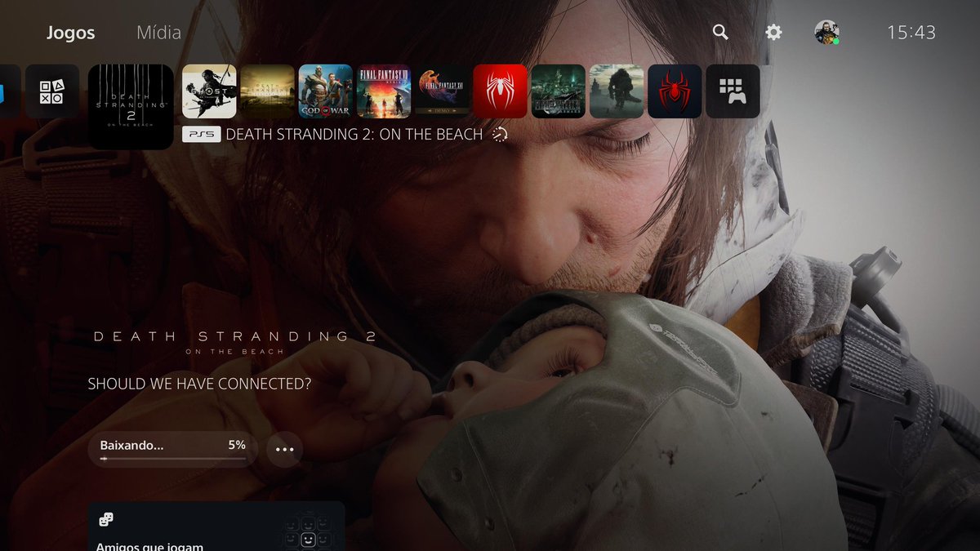Viewport: 980px width, 551px height.
Task: Open the Settings gear icon
Action: click(x=773, y=32)
